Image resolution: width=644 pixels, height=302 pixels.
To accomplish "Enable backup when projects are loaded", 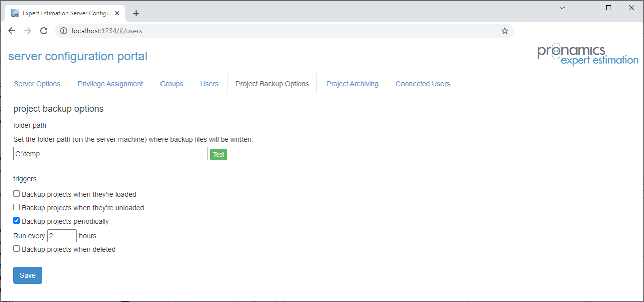I will tap(17, 194).
